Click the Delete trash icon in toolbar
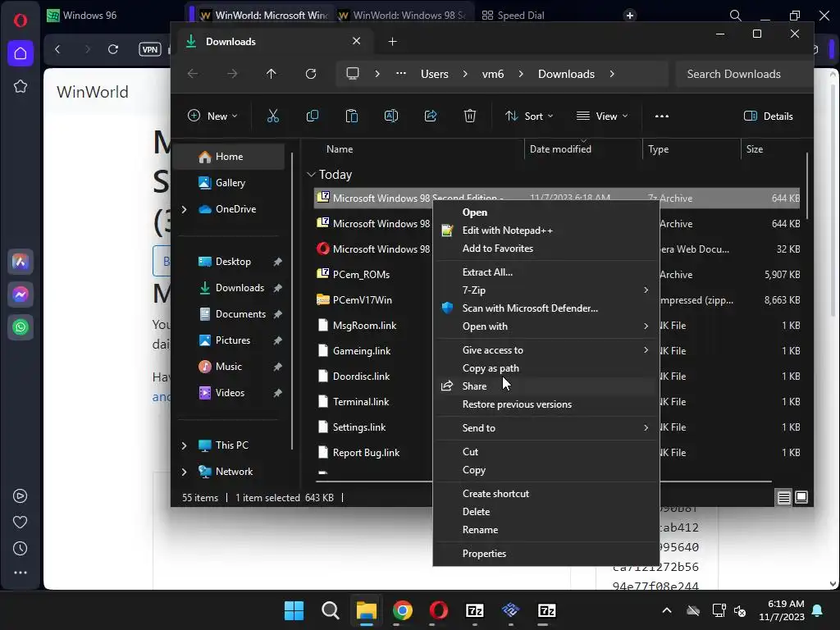Image resolution: width=840 pixels, height=630 pixels. pos(470,116)
